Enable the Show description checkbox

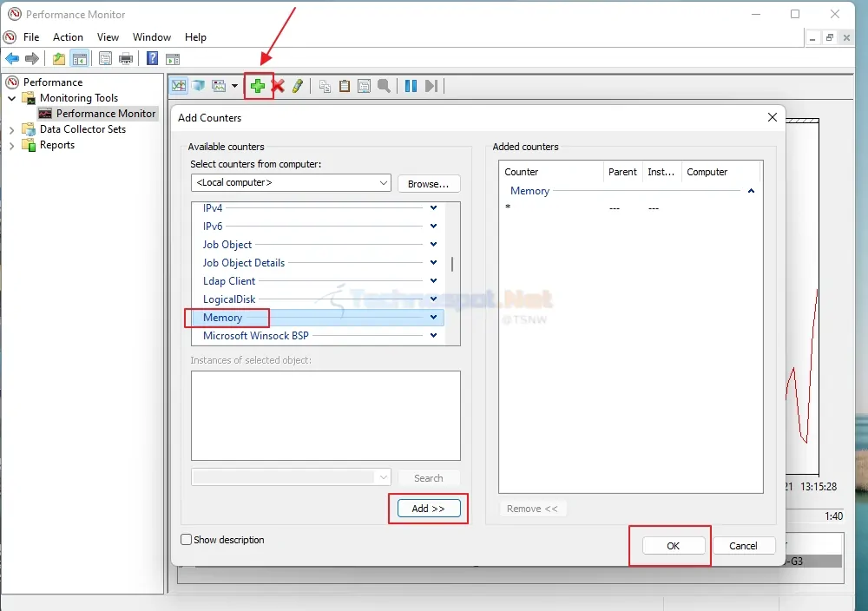coord(187,540)
